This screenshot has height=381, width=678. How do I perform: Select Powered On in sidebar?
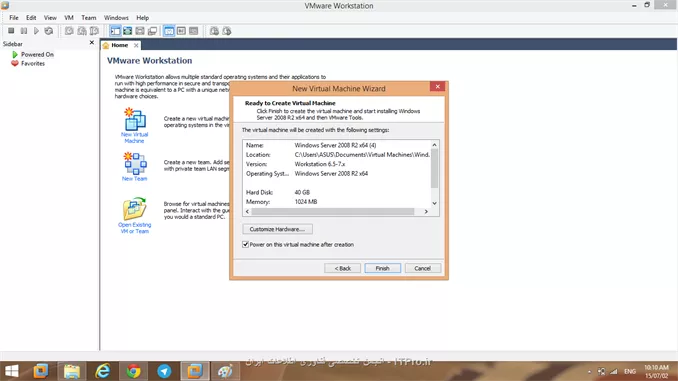coord(37,54)
